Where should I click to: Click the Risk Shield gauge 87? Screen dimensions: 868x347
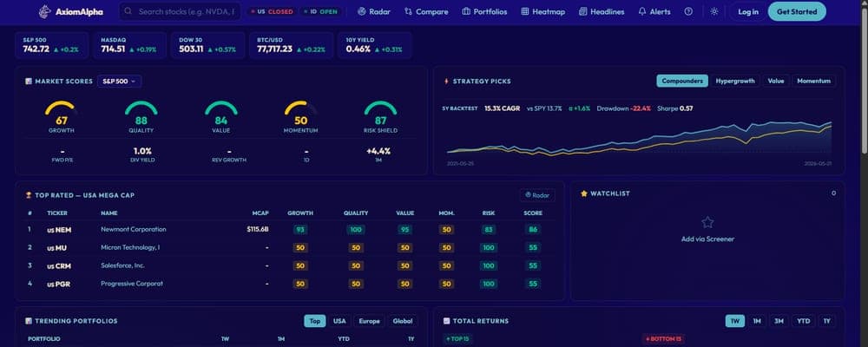[380, 117]
